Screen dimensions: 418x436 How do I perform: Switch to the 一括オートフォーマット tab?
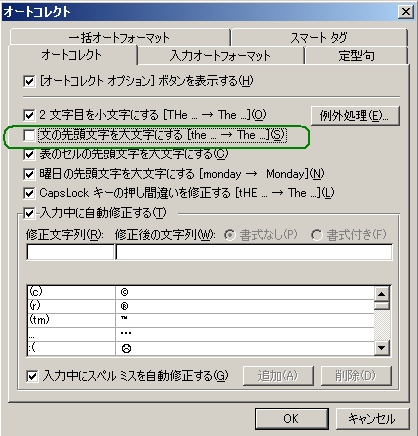pos(120,37)
